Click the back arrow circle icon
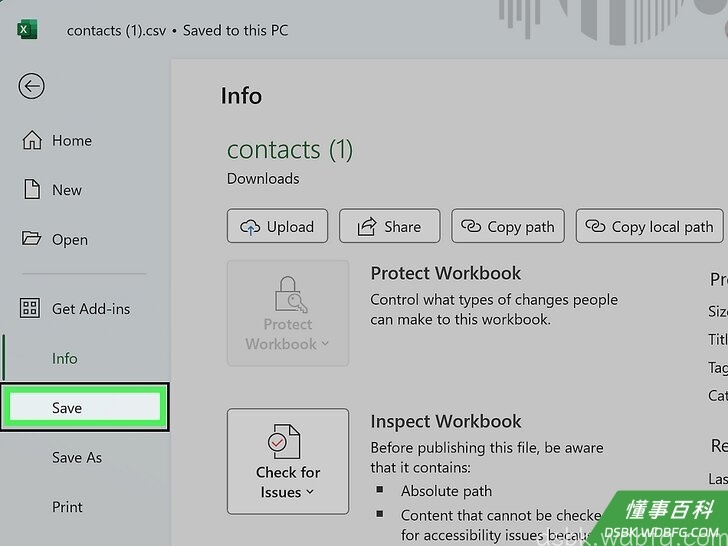 coord(32,86)
